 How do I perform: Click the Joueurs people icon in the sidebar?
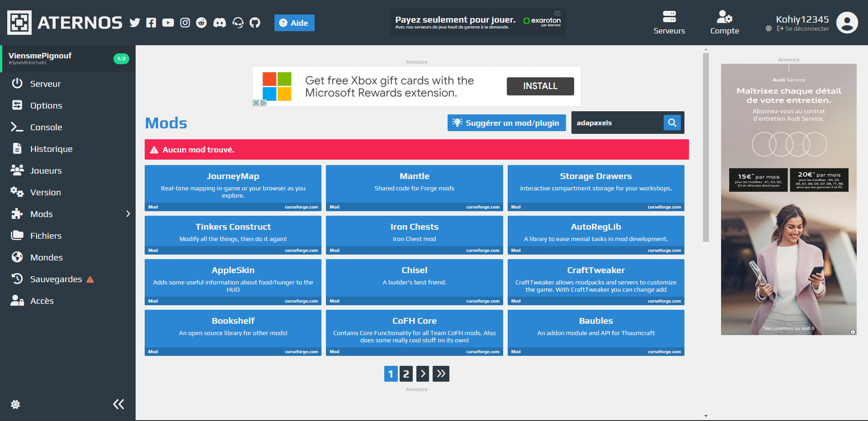[17, 170]
